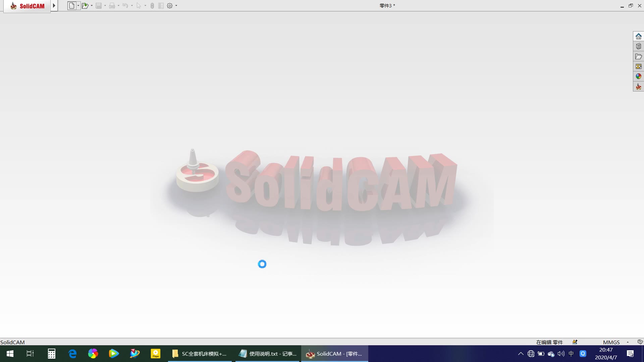
Task: Open the Options gear icon
Action: pos(170,6)
